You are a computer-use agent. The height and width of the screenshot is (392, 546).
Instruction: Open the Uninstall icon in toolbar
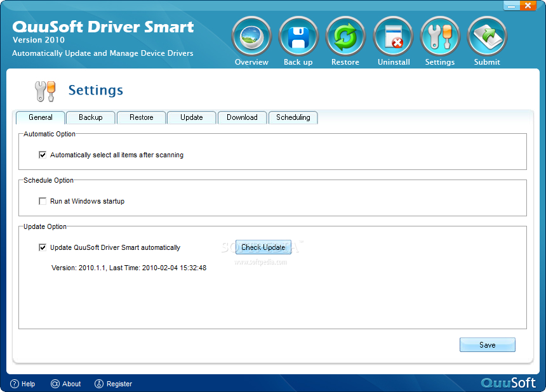[393, 37]
